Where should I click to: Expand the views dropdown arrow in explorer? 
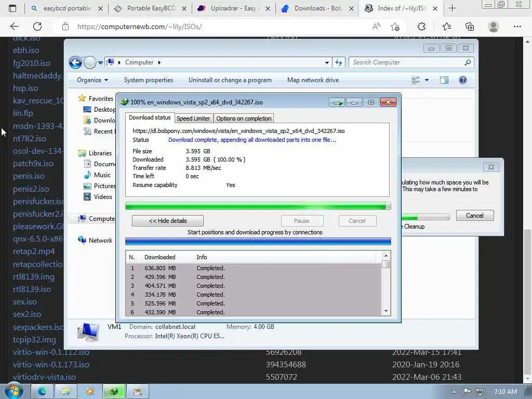(427, 80)
